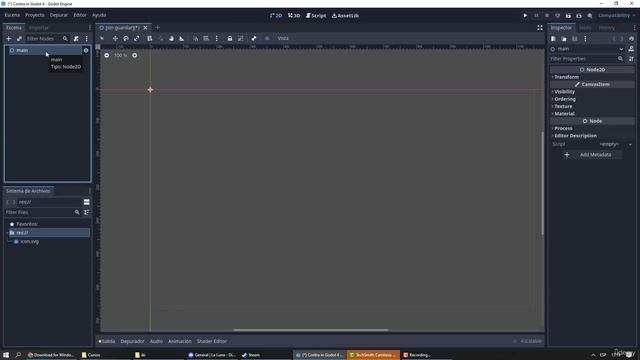This screenshot has width=640, height=360.
Task: Open the Compatibility renderer dropdown
Action: pyautogui.click(x=617, y=16)
